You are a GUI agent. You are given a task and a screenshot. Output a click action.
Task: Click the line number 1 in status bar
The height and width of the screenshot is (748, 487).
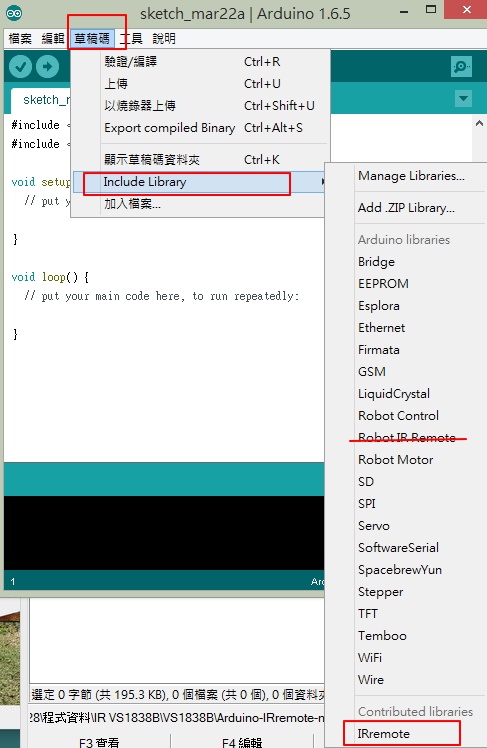pyautogui.click(x=12, y=582)
